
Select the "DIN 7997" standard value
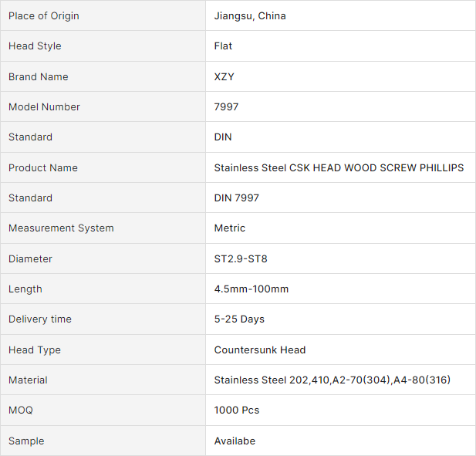click(236, 198)
